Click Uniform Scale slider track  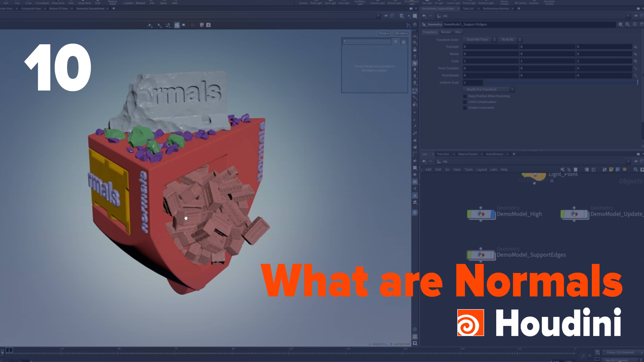click(561, 82)
